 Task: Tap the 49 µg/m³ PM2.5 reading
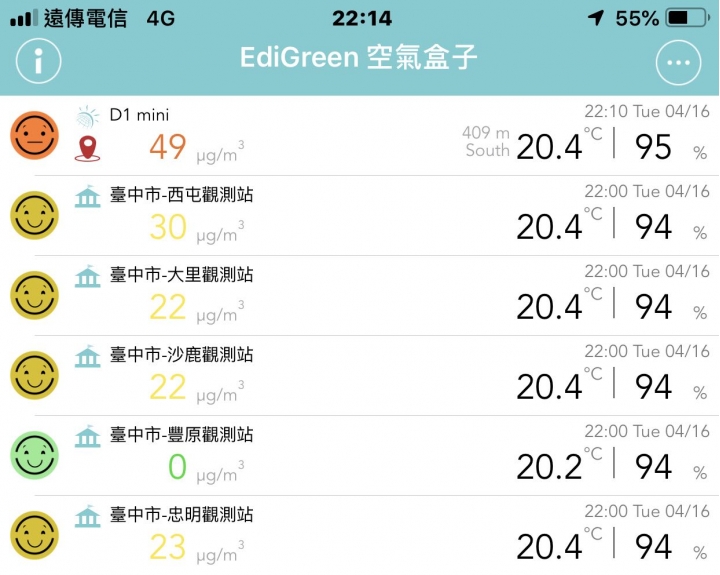point(197,148)
